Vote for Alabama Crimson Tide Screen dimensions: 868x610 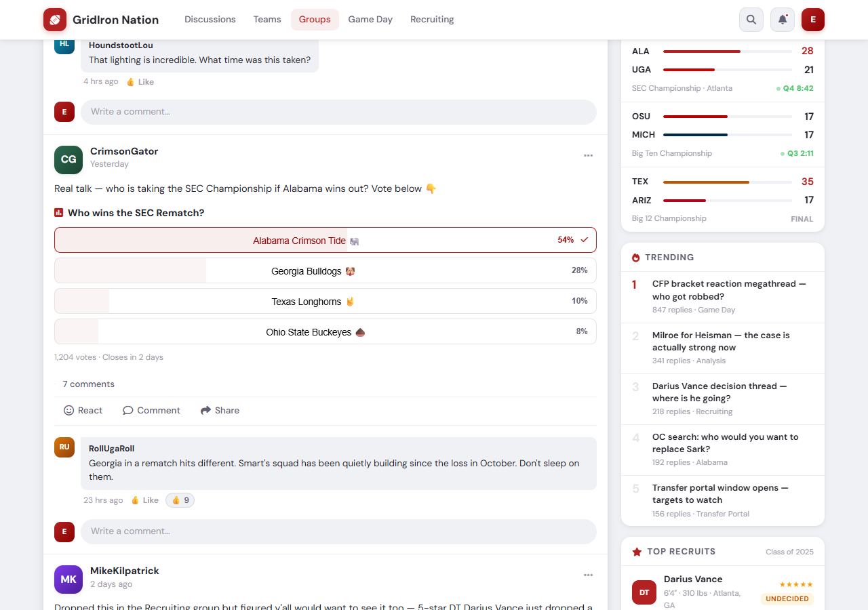[325, 240]
